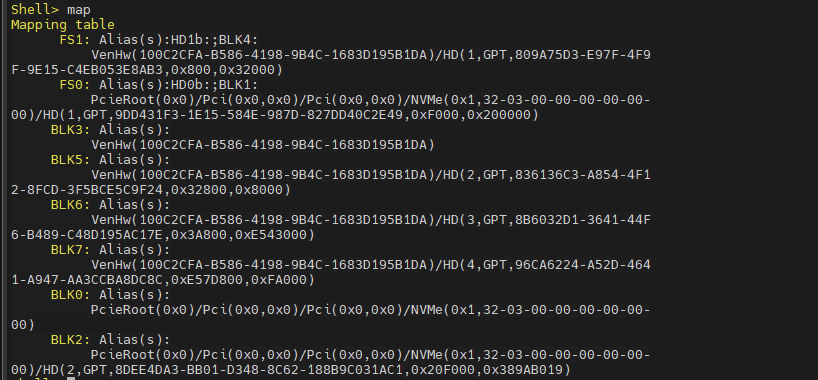Select the BLK3: entry label
The image size is (818, 380).
point(71,130)
